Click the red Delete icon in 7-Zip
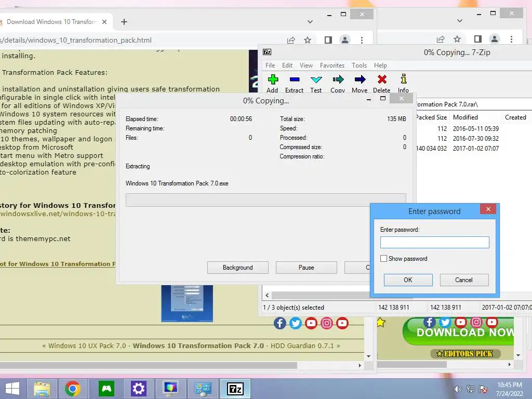 click(x=382, y=83)
